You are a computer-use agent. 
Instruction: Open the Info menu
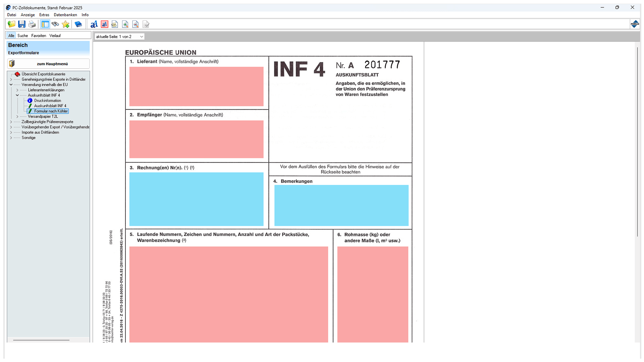[85, 15]
